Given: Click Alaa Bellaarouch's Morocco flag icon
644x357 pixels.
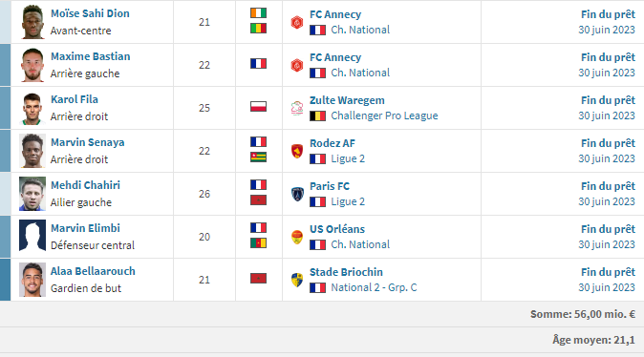Looking at the screenshot, I should (258, 279).
